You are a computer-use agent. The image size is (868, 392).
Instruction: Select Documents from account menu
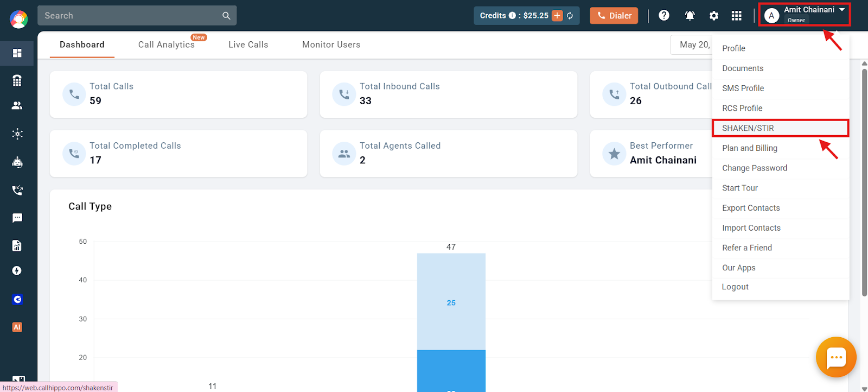tap(780, 68)
